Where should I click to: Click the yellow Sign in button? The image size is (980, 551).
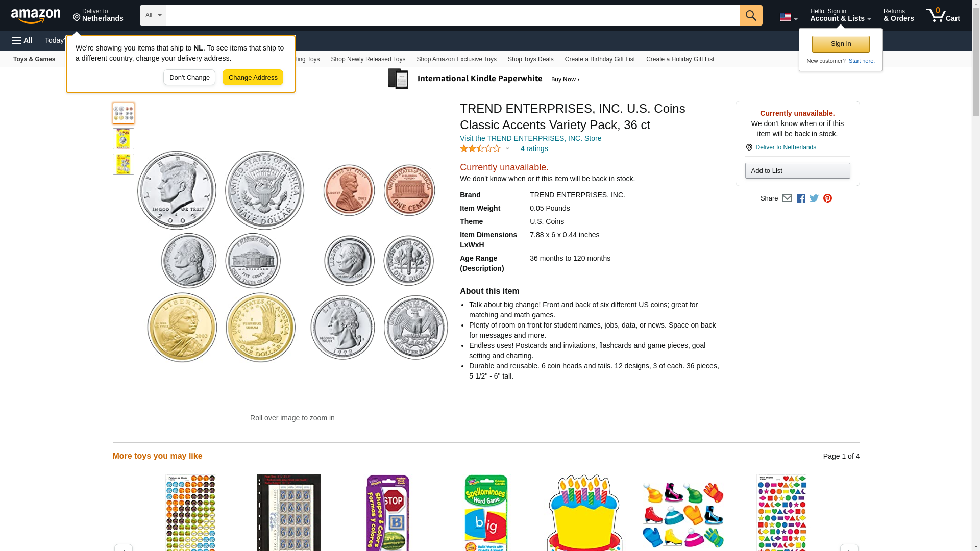click(841, 44)
